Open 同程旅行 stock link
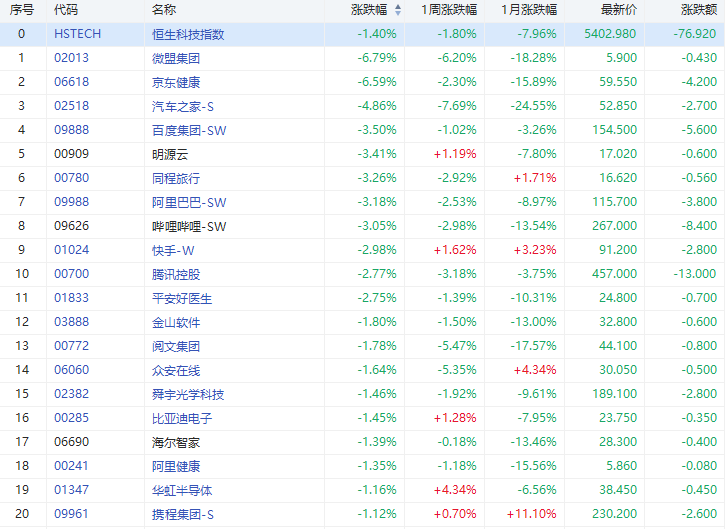 tap(176, 178)
